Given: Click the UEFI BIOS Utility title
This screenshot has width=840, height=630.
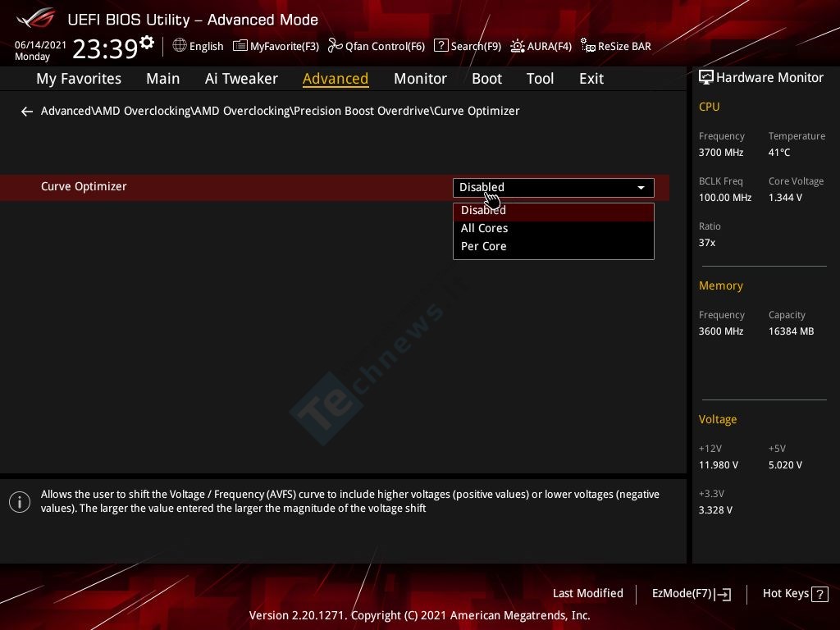Looking at the screenshot, I should click(x=193, y=20).
